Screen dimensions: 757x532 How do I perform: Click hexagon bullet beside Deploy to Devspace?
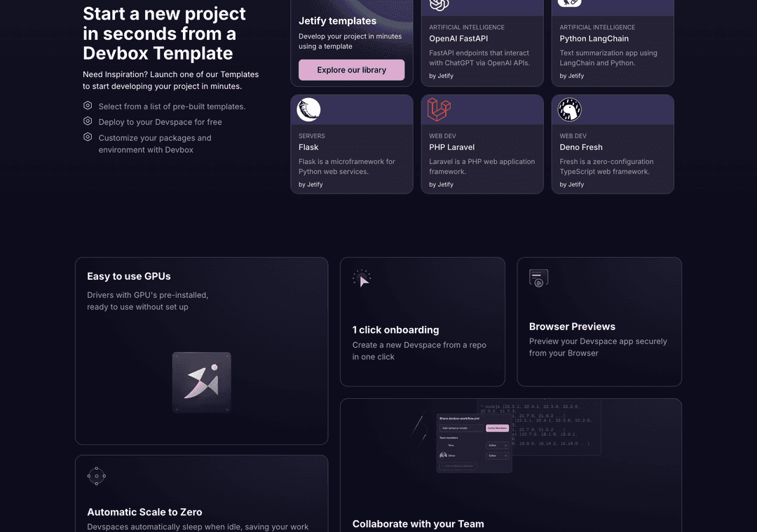coord(88,121)
